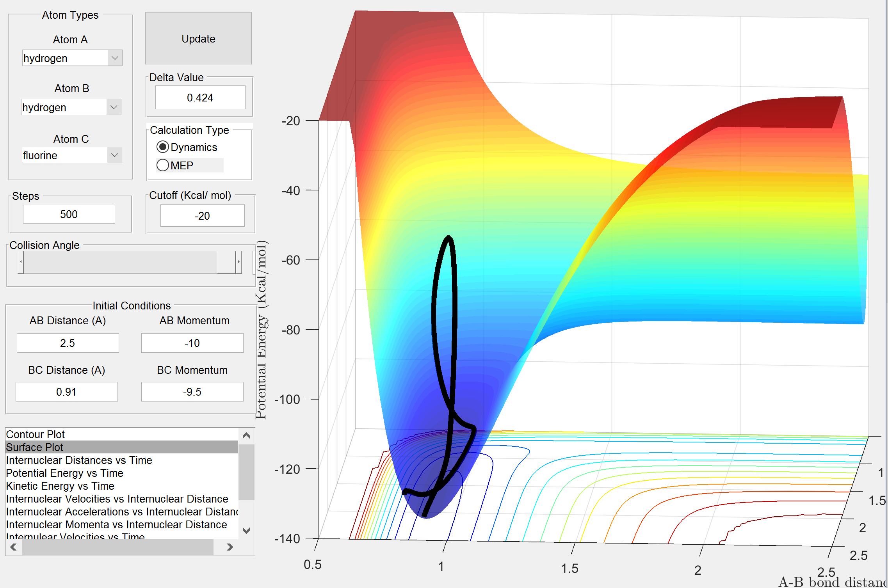Click the Collision Angle slider track
The image size is (888, 588).
point(117,262)
